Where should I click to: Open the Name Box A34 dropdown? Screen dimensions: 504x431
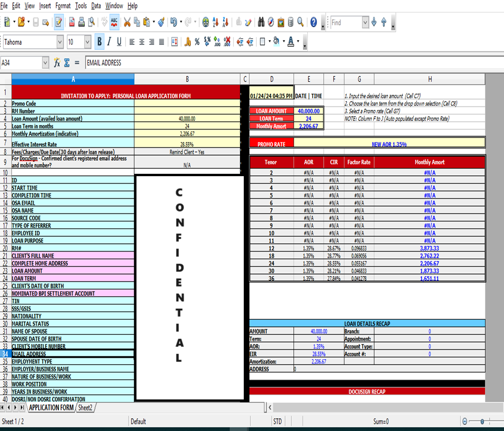pos(45,62)
